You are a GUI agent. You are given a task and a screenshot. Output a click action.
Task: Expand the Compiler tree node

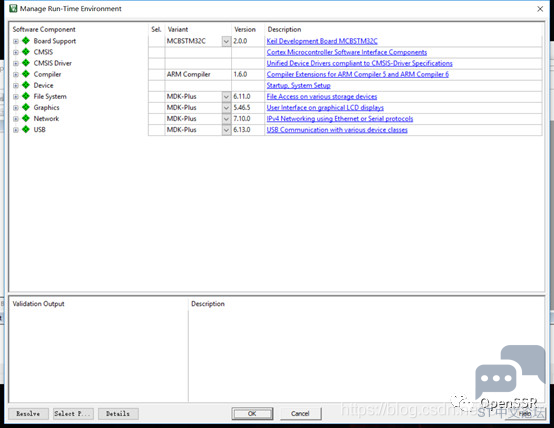point(16,75)
